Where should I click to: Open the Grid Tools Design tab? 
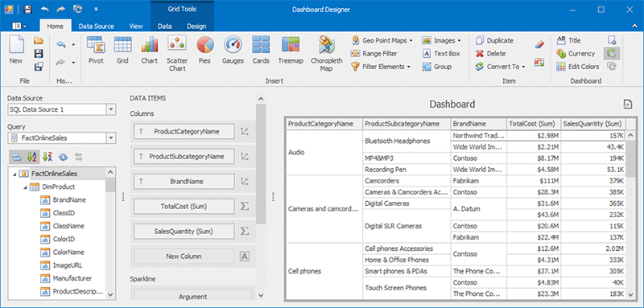[196, 27]
